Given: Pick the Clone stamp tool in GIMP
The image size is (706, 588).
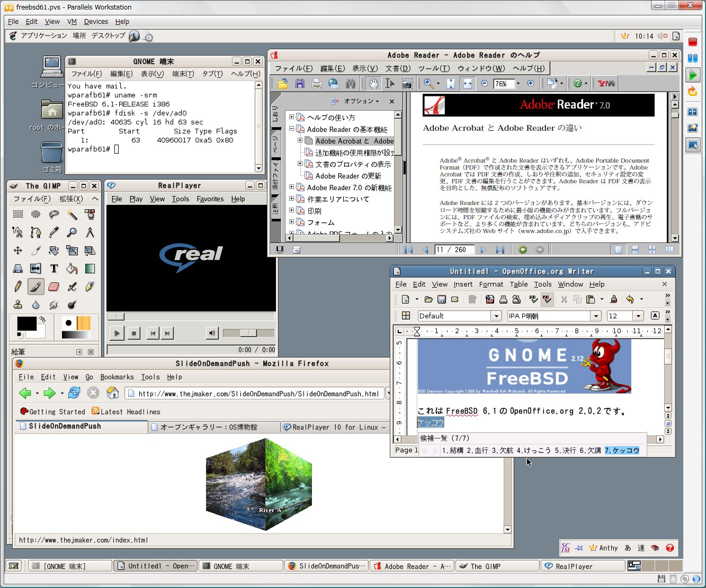Looking at the screenshot, I should [18, 305].
